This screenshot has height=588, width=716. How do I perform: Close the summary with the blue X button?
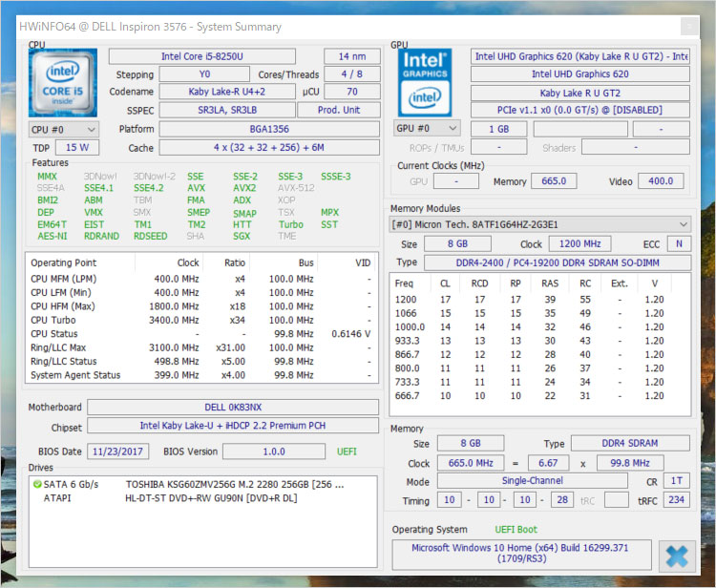click(x=677, y=556)
